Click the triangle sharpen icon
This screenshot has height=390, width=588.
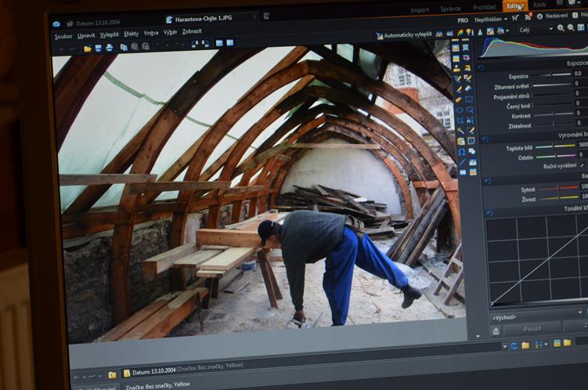[x=480, y=32]
